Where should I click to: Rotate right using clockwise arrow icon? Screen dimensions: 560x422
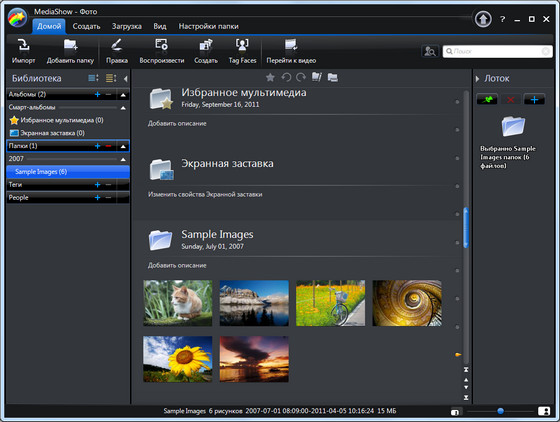[x=301, y=77]
